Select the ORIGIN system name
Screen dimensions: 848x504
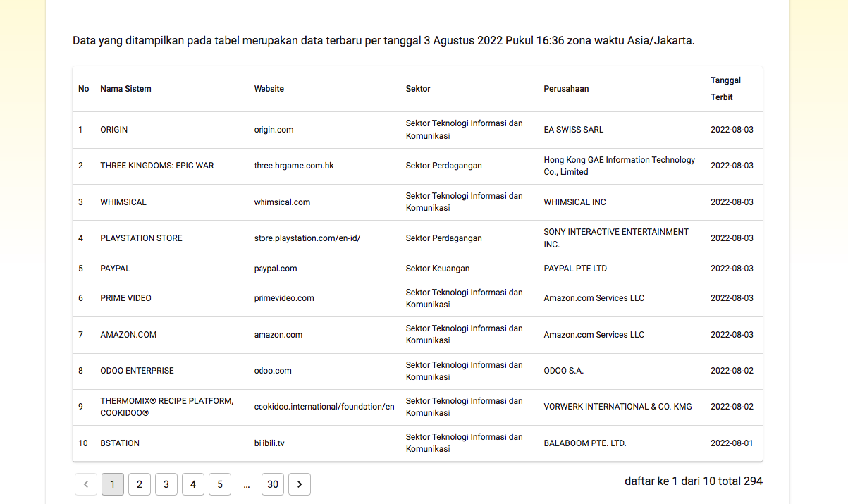tap(114, 130)
